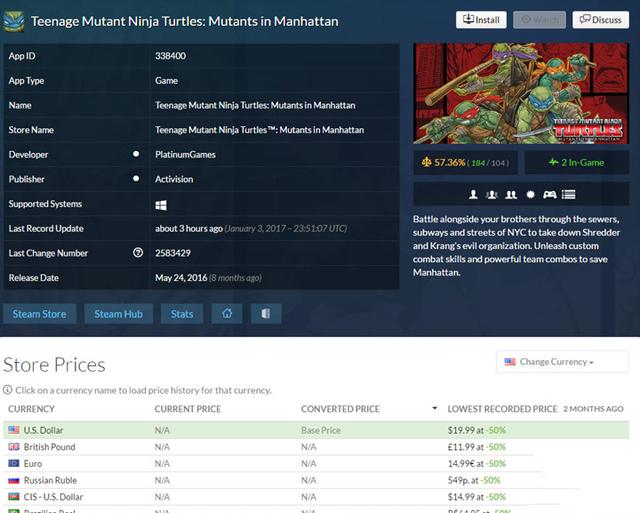Click the Last Change Number value 2583429

pyautogui.click(x=173, y=253)
